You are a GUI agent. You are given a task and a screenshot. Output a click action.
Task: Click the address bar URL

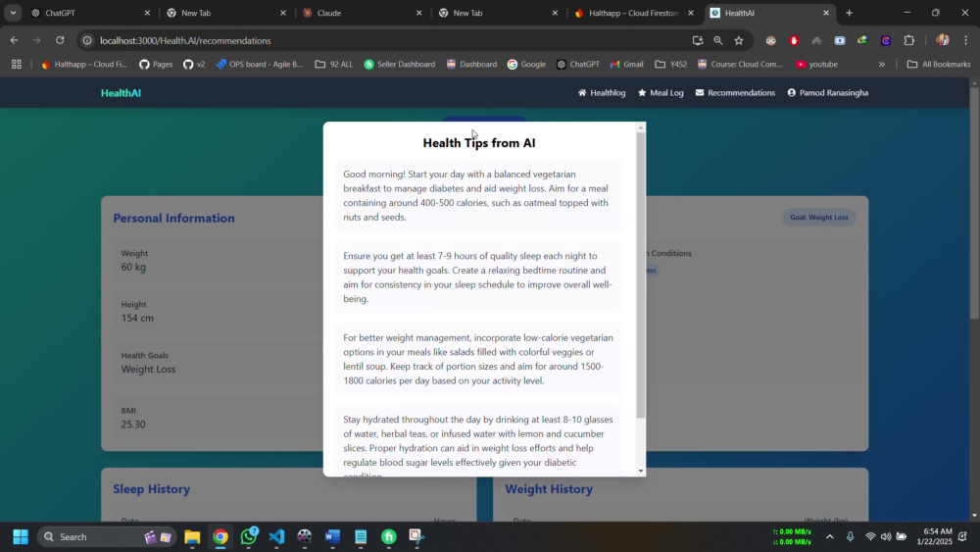[185, 40]
